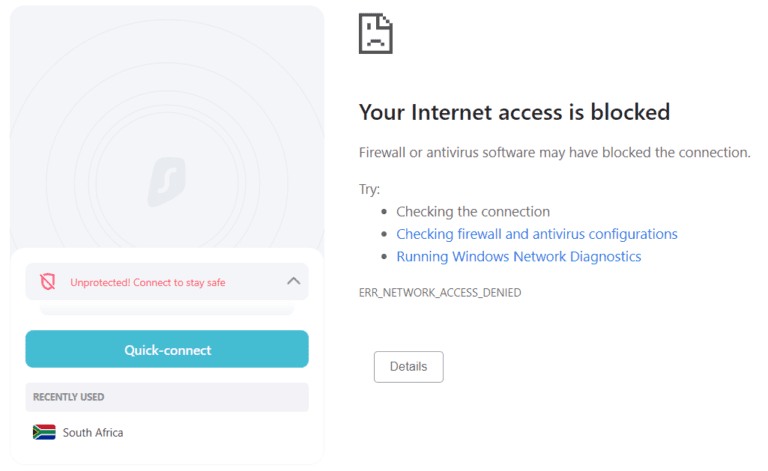This screenshot has height=471, width=768.
Task: Click the RECENTLY USED section header
Action: [x=69, y=397]
